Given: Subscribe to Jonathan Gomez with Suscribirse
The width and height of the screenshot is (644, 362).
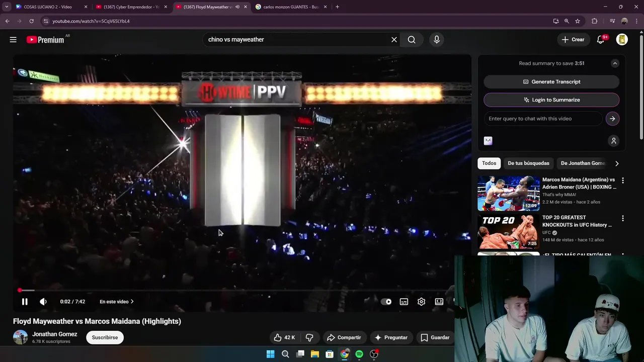Looking at the screenshot, I should tap(105, 337).
